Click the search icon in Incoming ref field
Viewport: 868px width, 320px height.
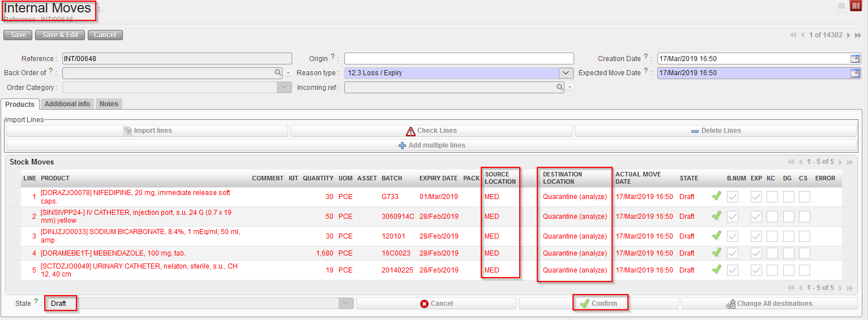[560, 88]
